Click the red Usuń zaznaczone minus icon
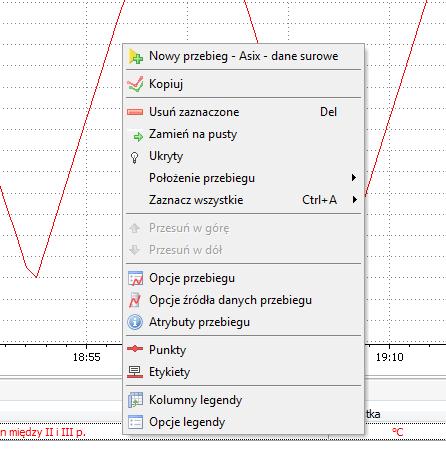Image resolution: width=446 pixels, height=463 pixels. 135,112
